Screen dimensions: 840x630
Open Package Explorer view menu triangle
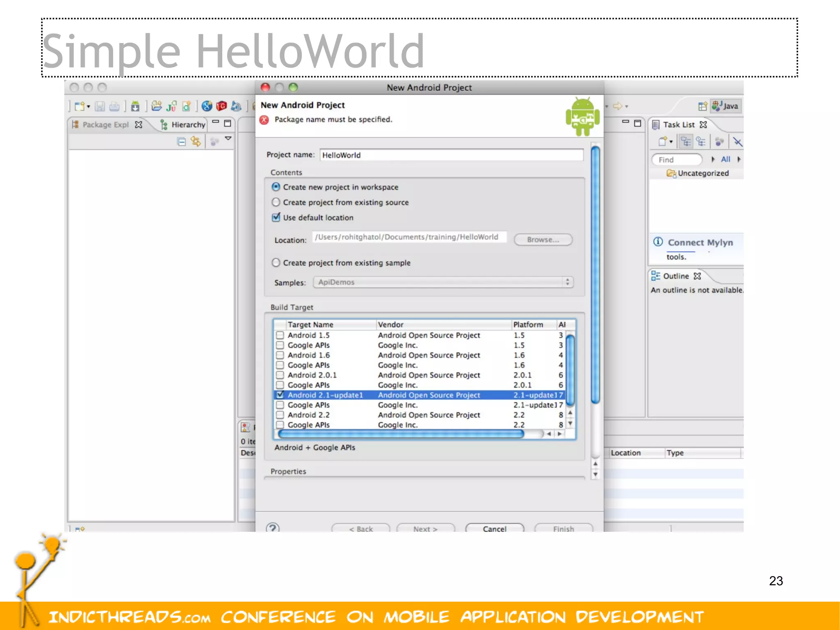228,139
